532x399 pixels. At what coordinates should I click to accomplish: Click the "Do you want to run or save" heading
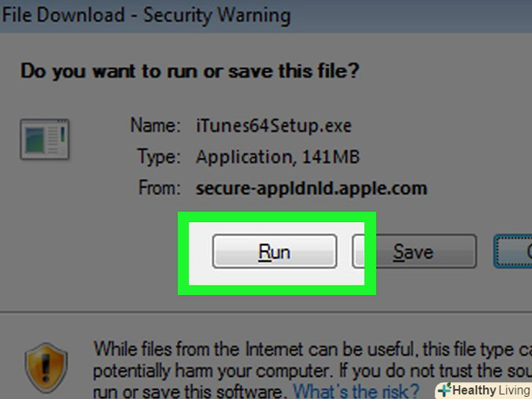[x=190, y=72]
